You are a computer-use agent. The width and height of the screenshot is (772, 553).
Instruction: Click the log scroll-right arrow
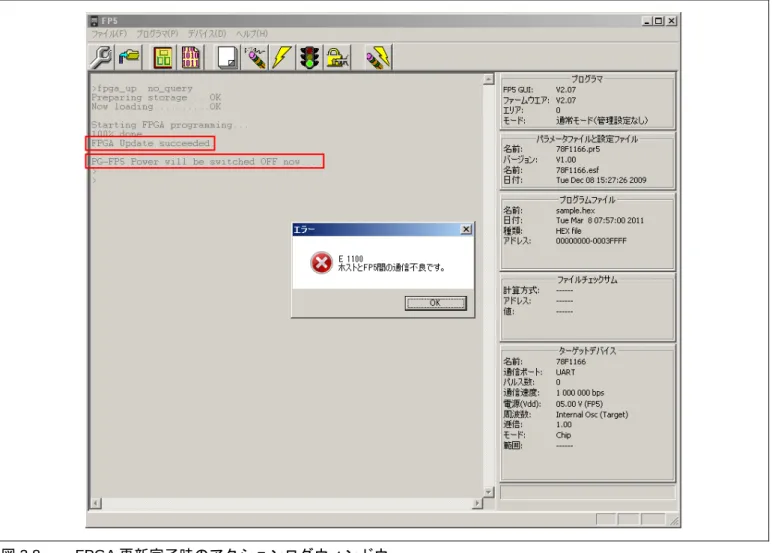477,503
